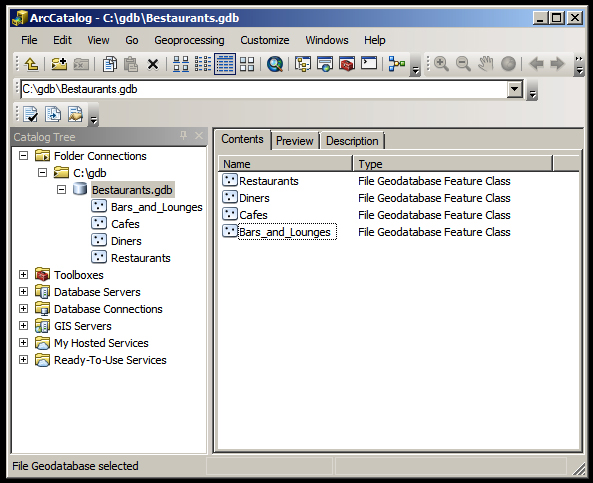
Task: Switch to Large Icons view mode
Action: pos(181,64)
